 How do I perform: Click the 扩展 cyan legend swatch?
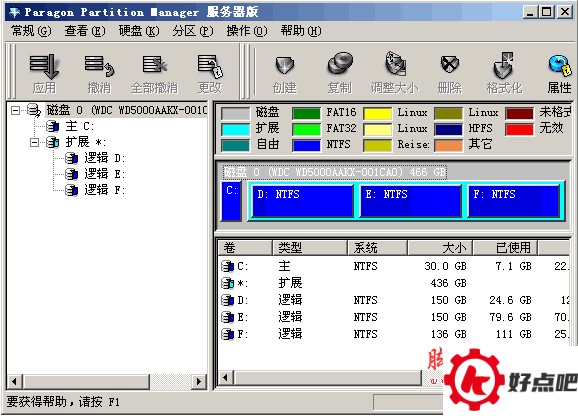(x=236, y=129)
